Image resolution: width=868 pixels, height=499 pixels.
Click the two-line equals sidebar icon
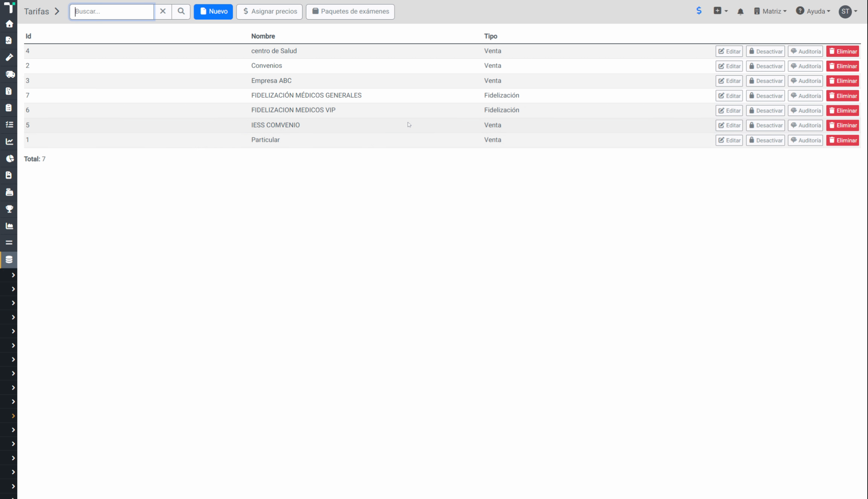(x=9, y=242)
